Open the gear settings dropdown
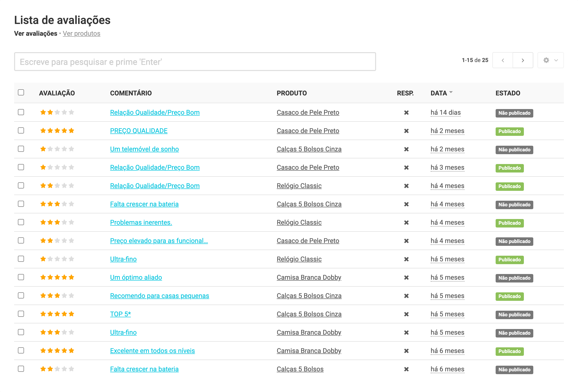 550,60
